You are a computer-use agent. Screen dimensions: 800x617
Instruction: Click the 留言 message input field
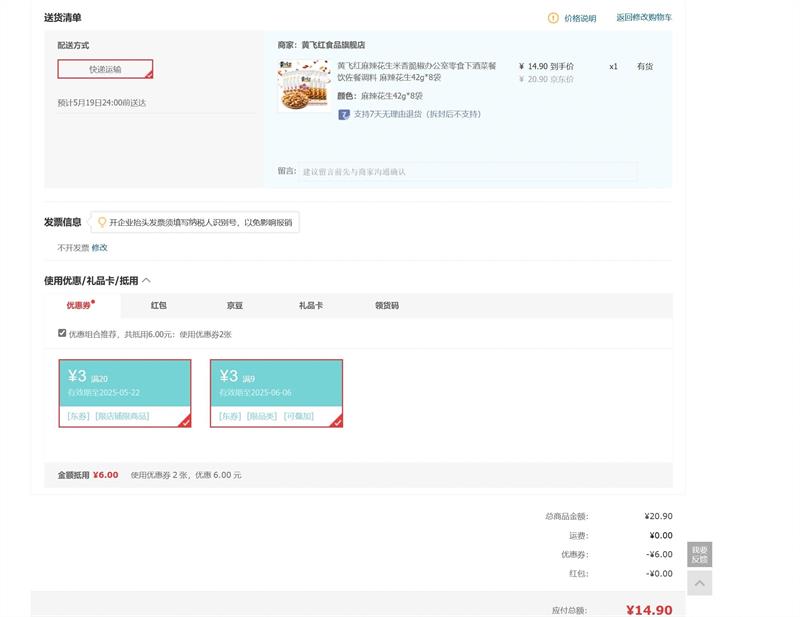467,172
